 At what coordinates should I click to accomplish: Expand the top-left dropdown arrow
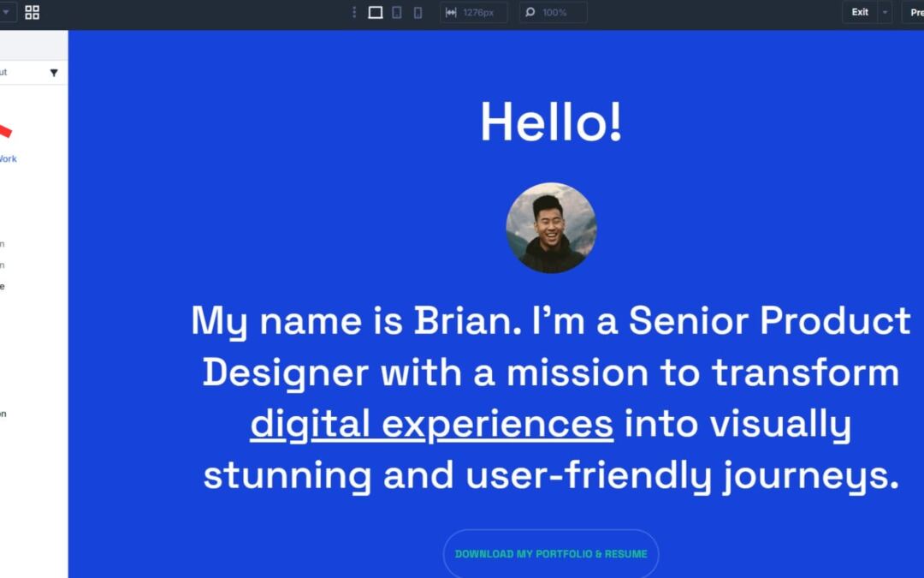(x=5, y=13)
